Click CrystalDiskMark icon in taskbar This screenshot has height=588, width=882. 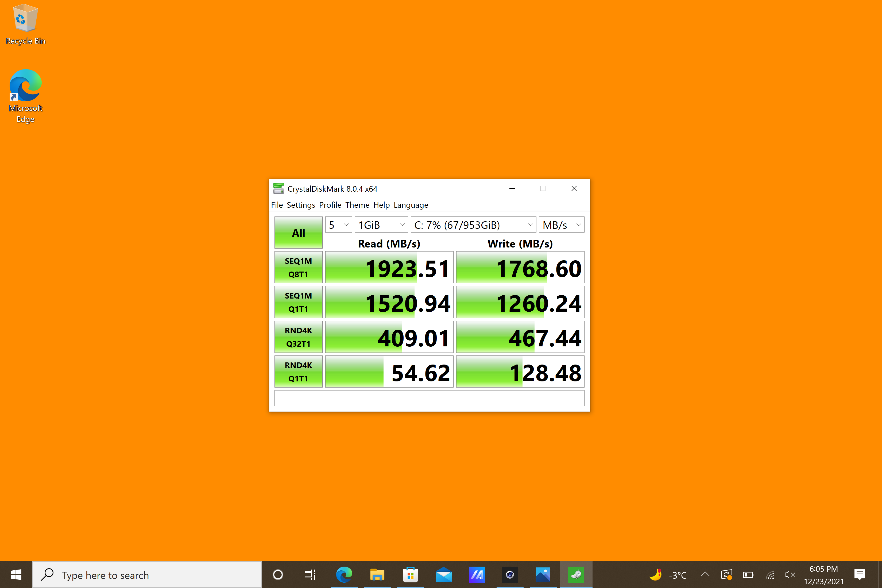coord(576,574)
